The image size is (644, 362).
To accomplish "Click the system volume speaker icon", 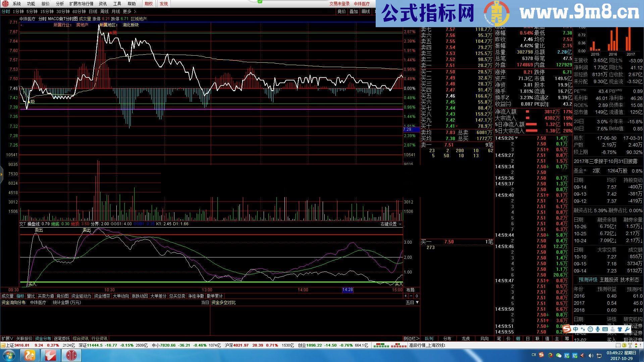I will 591,355.
